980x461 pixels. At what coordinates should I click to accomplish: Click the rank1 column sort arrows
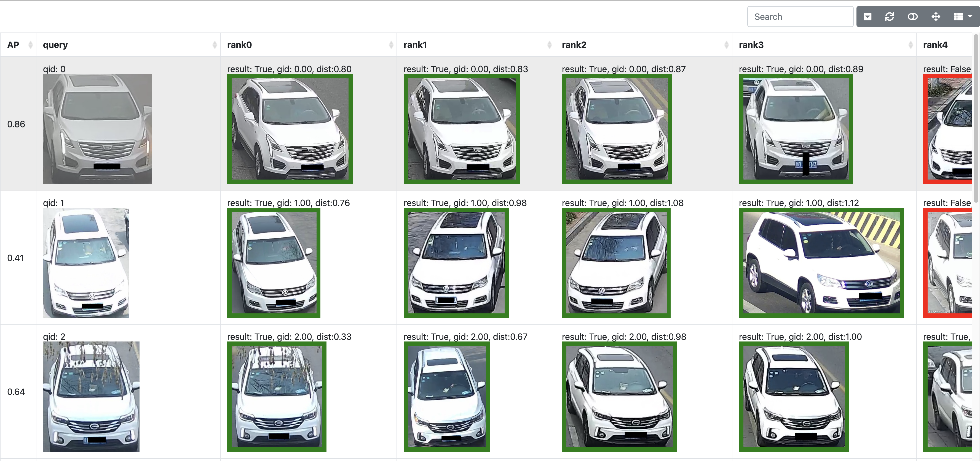coord(549,45)
